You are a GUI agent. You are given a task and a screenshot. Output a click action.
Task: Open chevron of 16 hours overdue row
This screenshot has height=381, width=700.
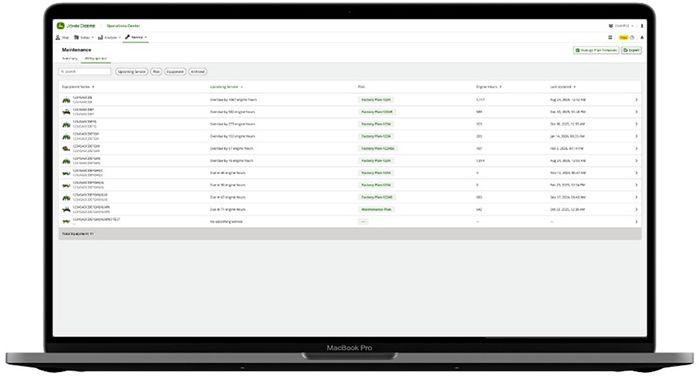636,161
